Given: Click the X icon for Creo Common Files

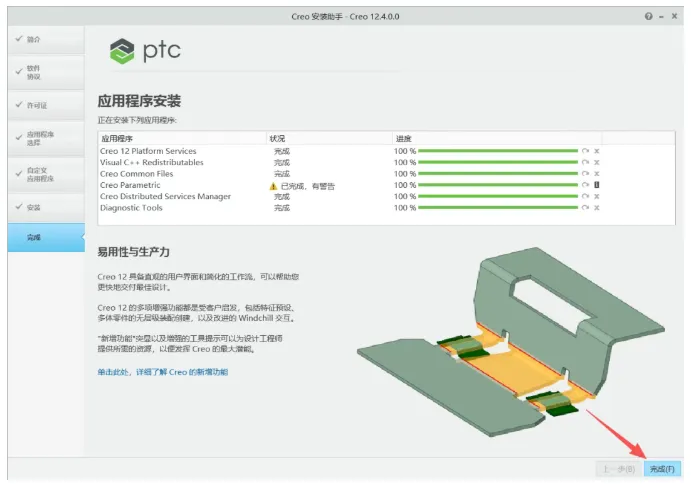Looking at the screenshot, I should pos(597,174).
